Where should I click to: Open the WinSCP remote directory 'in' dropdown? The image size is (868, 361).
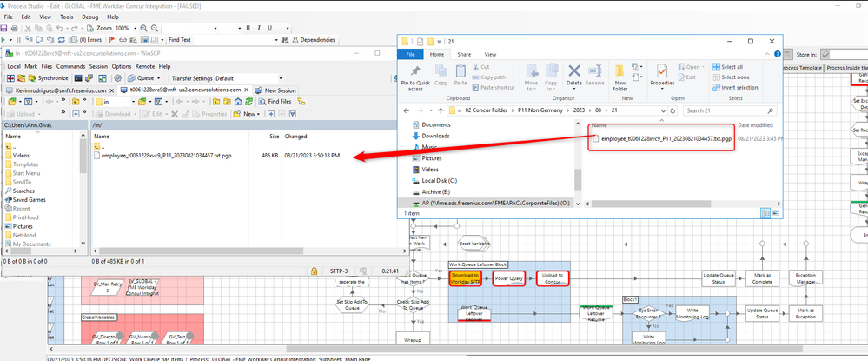[x=134, y=102]
